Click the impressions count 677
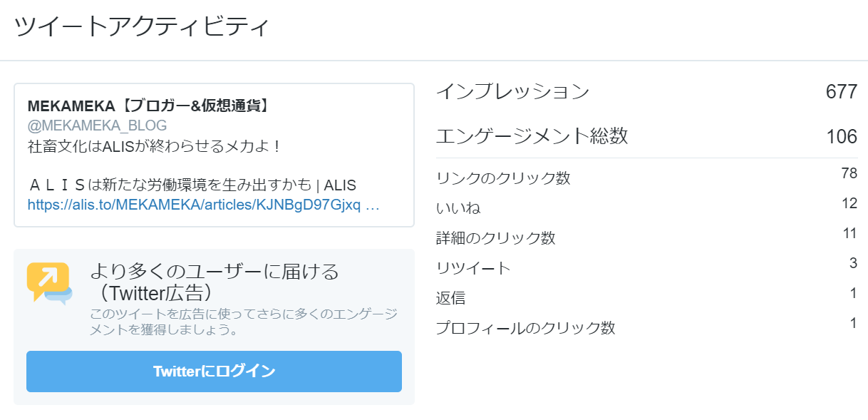 [841, 92]
